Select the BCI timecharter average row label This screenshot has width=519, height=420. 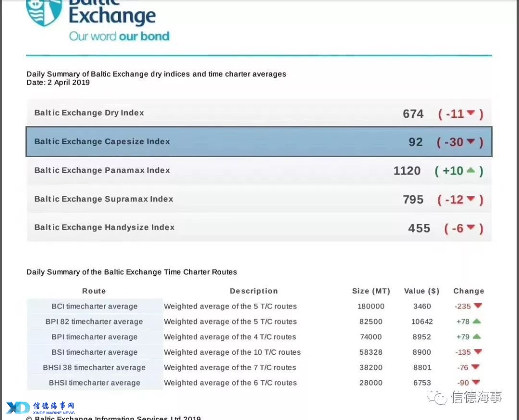pyautogui.click(x=94, y=306)
